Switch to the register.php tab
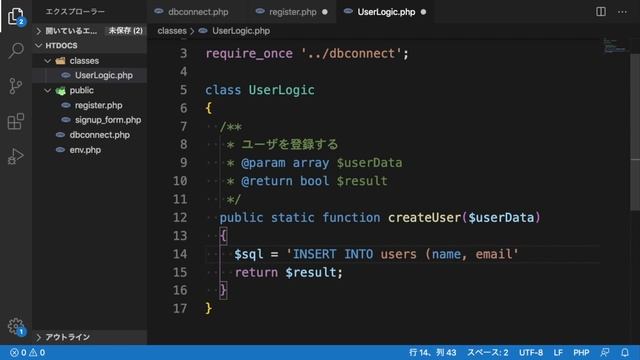The width and height of the screenshot is (640, 360). (293, 12)
